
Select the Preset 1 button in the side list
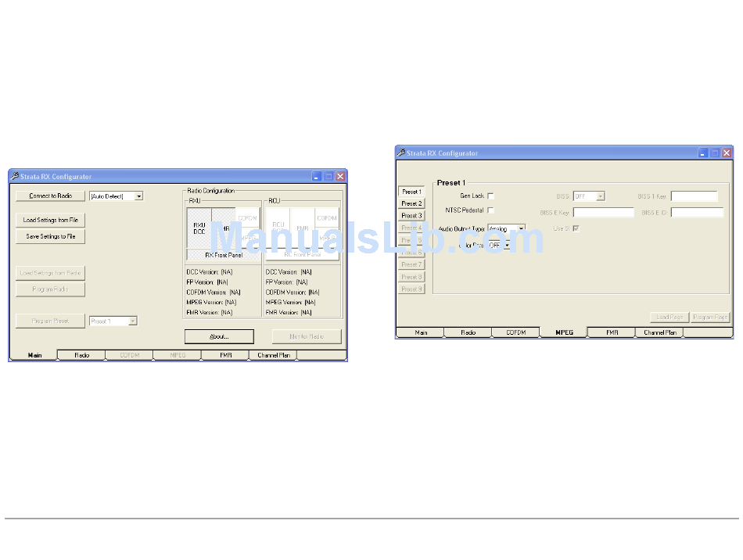(411, 192)
